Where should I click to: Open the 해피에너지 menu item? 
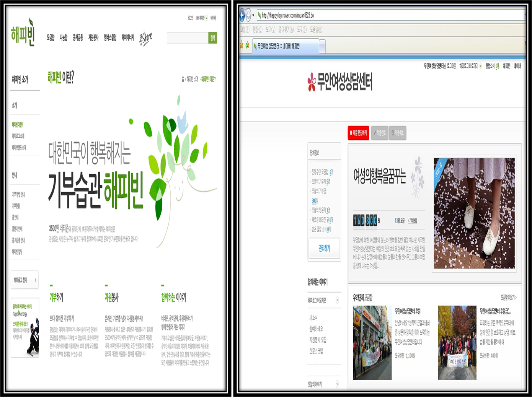tap(128, 37)
